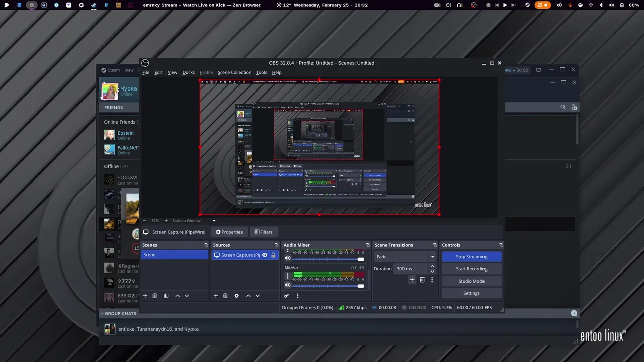This screenshot has width=644, height=362.
Task: Open Wi-Fi network icon in system tray
Action: point(591,5)
